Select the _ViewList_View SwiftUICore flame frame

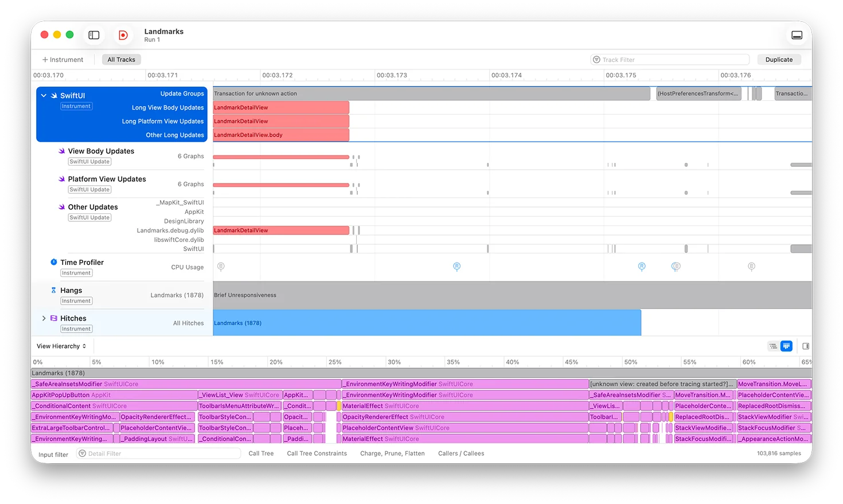(240, 395)
